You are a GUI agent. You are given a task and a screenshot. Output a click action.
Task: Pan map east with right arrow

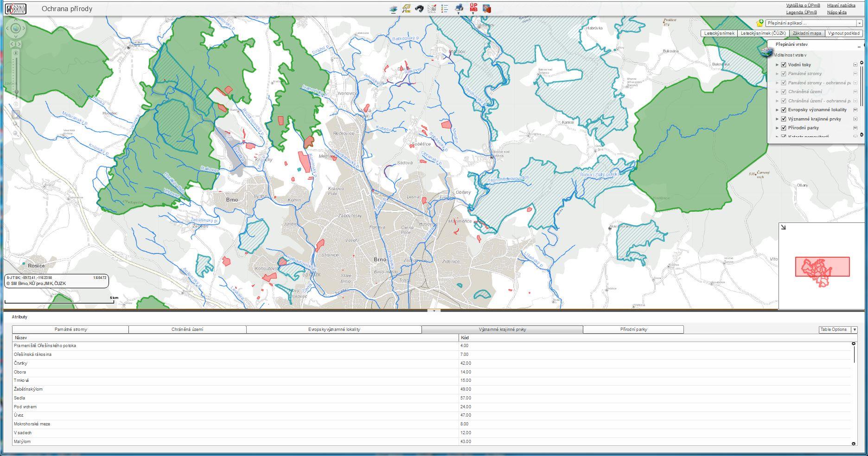click(24, 28)
